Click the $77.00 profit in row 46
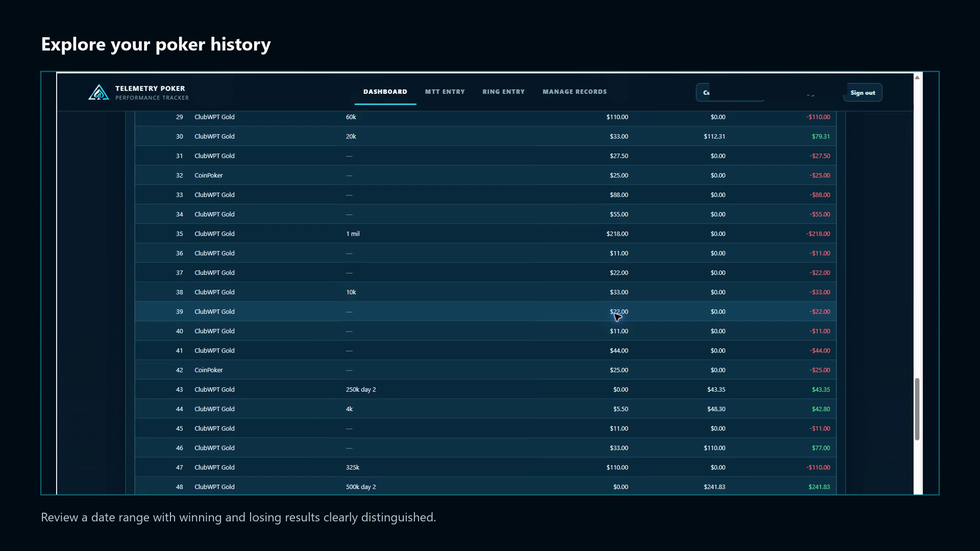 coord(821,448)
